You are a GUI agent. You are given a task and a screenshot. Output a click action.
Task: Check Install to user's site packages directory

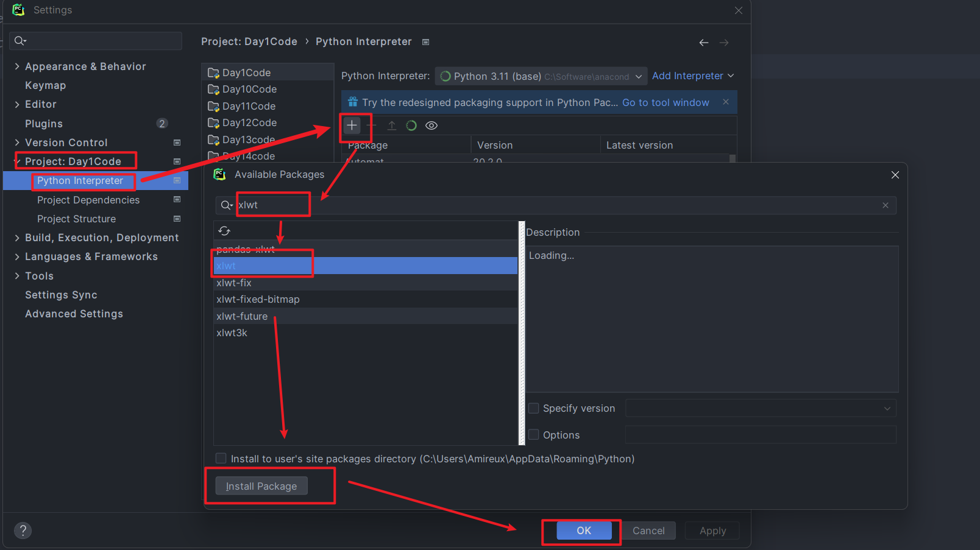[x=221, y=459]
